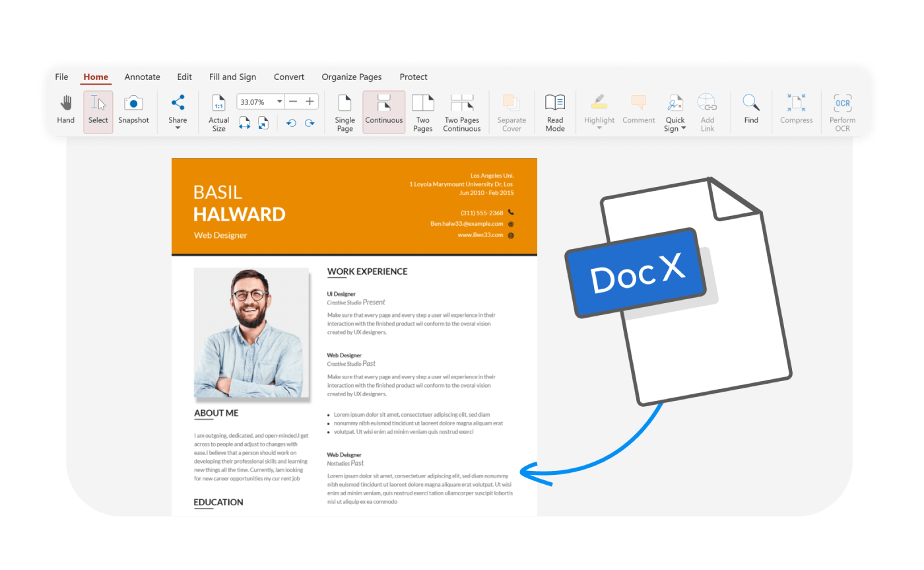Select the Hand tool
Image resolution: width=924 pixels, height=570 pixels.
point(66,110)
